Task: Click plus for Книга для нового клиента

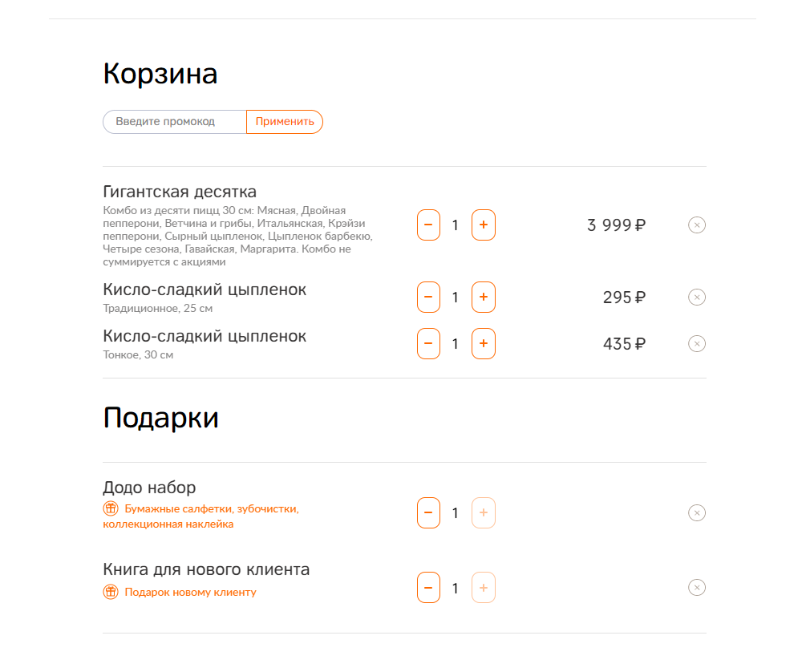Action: pos(483,587)
